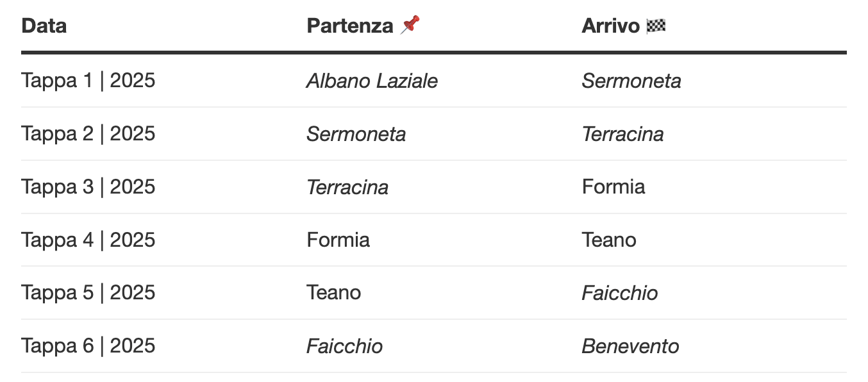Click the Tappa 1 | 2025 cell

tap(88, 81)
